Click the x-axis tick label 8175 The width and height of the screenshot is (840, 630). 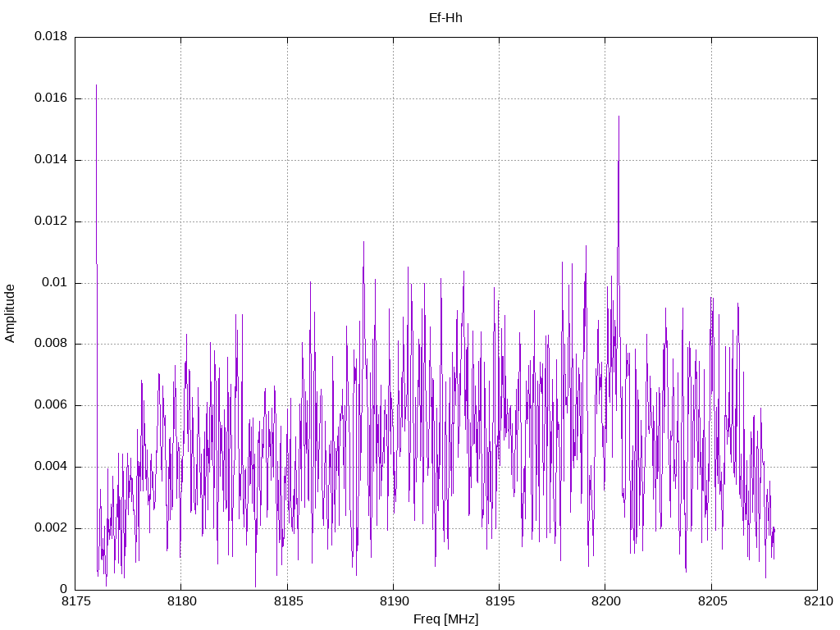(x=75, y=601)
